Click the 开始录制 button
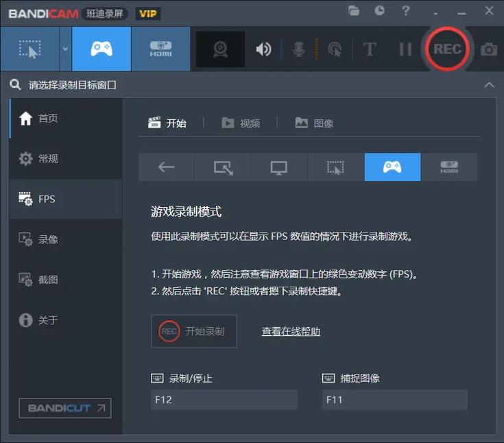Viewport: 504px width, 443px height. coord(194,331)
